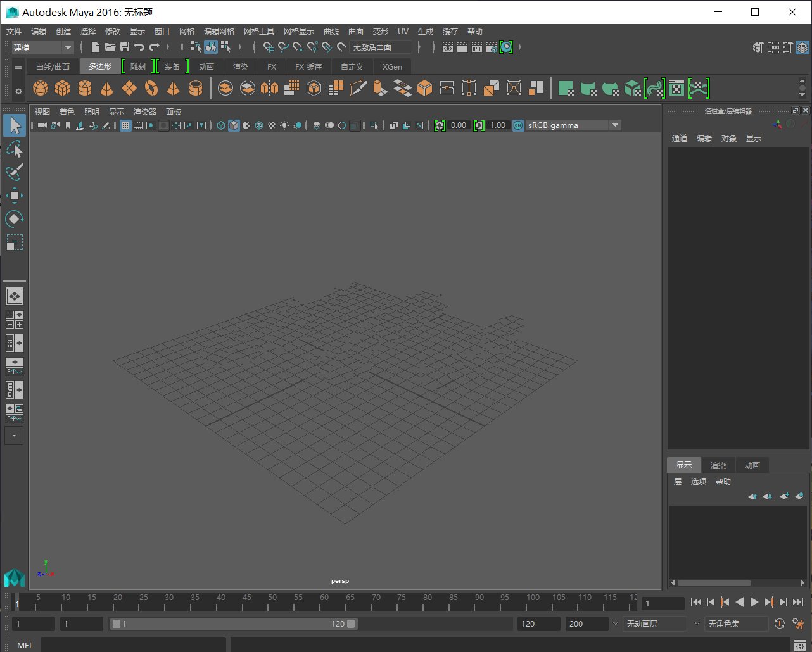812x652 pixels.
Task: Toggle wireframe shading cube icon
Action: pos(221,125)
